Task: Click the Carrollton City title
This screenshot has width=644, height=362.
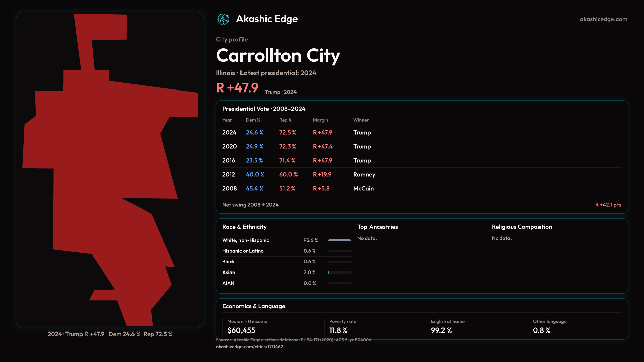Action: pyautogui.click(x=278, y=56)
